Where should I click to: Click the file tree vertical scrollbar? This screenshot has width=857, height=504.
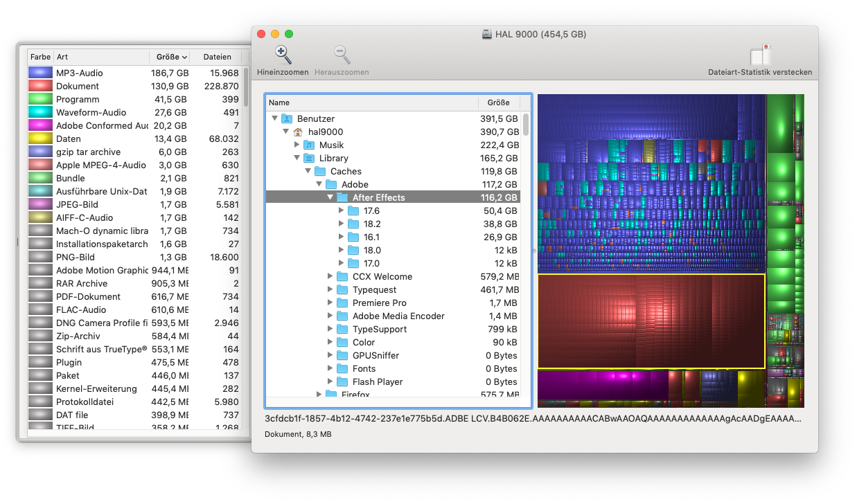click(526, 125)
